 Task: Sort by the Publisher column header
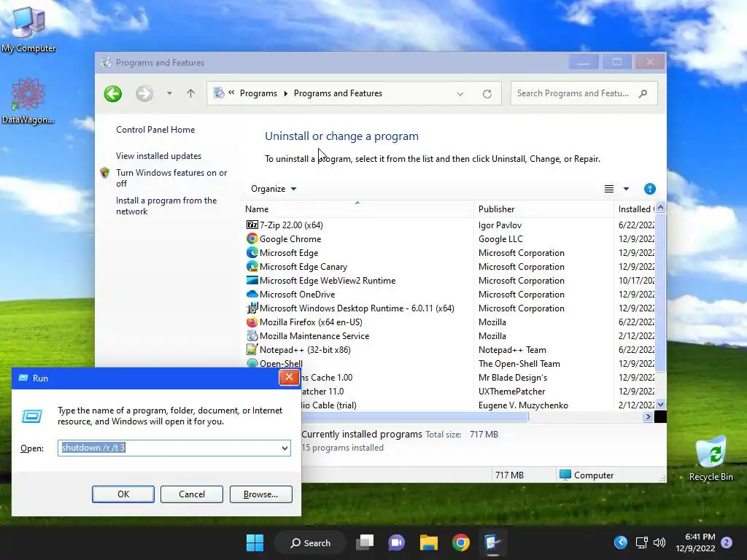click(543, 209)
